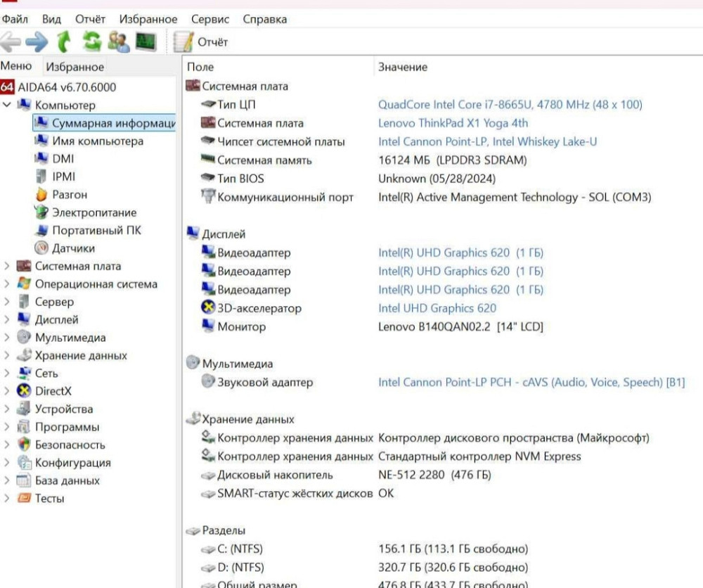Click the green Up level arrow icon
Screen dimensions: 703x588
click(x=64, y=41)
